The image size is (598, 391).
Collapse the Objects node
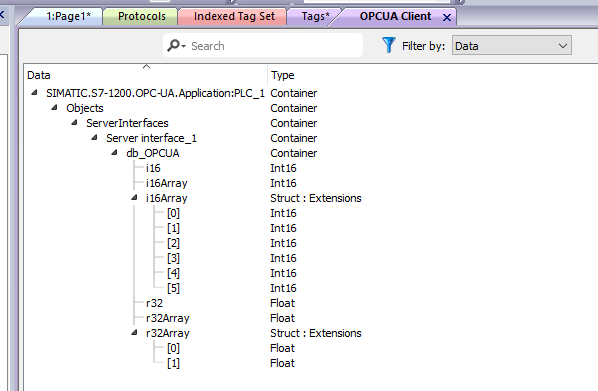pos(55,108)
